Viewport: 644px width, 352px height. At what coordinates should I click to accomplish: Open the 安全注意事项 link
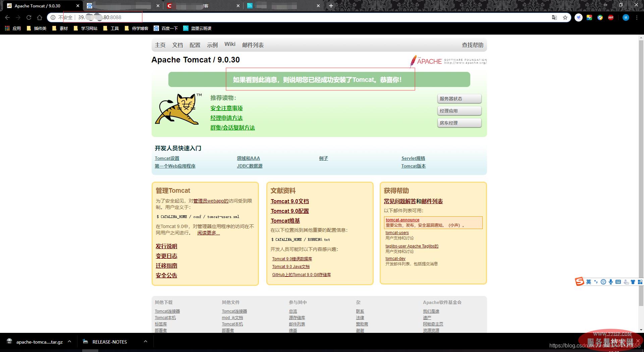(x=226, y=108)
